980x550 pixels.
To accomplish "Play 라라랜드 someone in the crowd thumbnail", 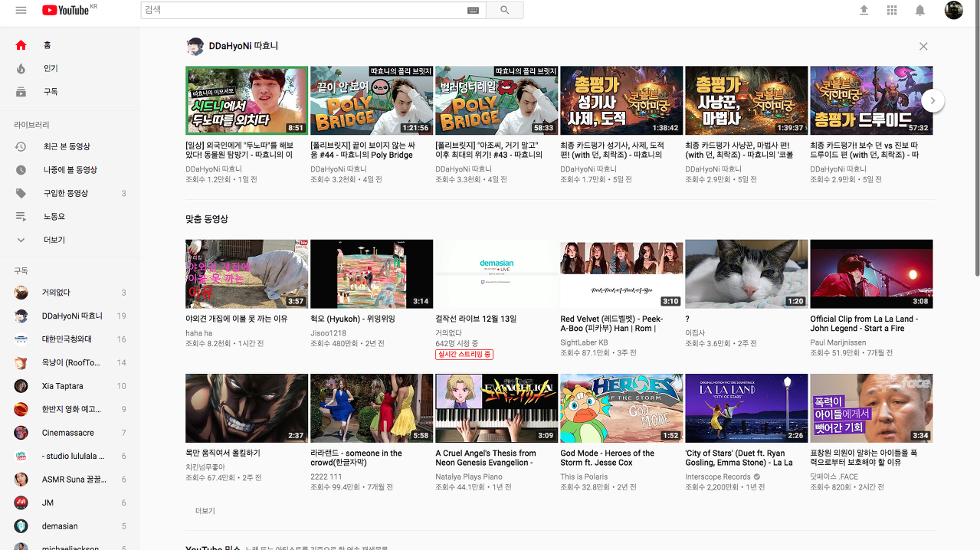I will pos(372,408).
